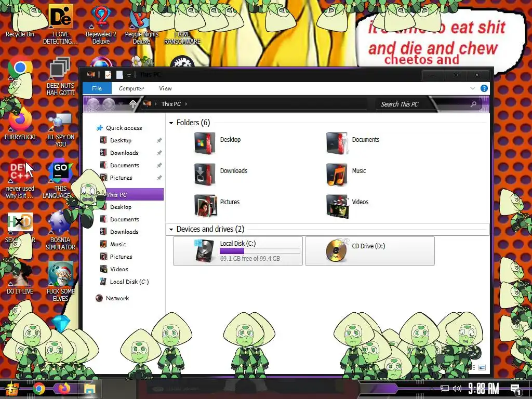532x399 pixels.
Task: Open notification center icon
Action: 516,389
